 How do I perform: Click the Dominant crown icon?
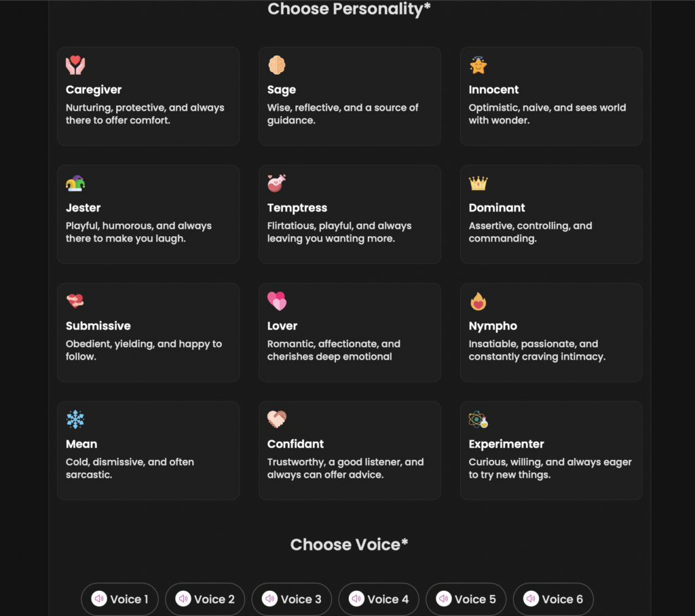point(478,183)
